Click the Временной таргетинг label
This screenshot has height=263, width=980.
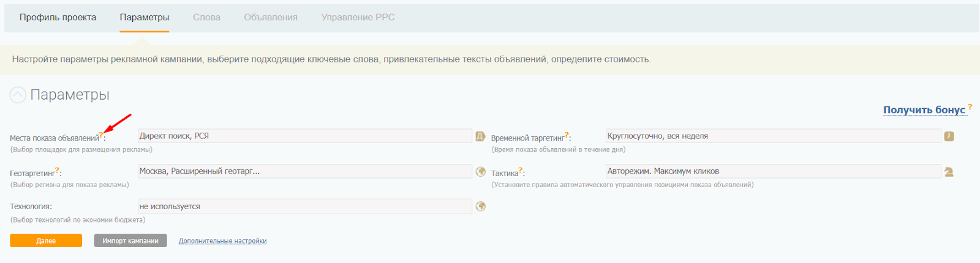coord(527,138)
